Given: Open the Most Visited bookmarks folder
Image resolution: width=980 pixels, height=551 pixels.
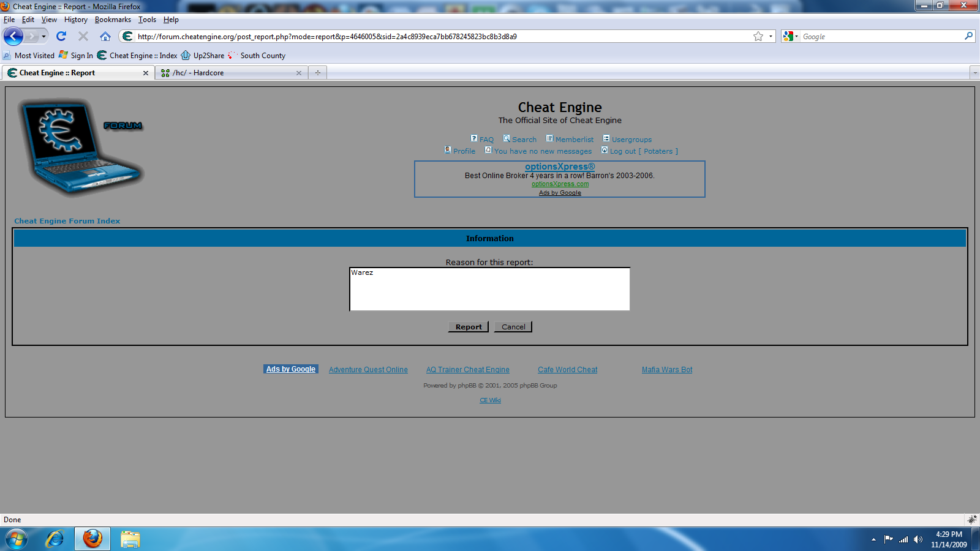Looking at the screenshot, I should 29,55.
